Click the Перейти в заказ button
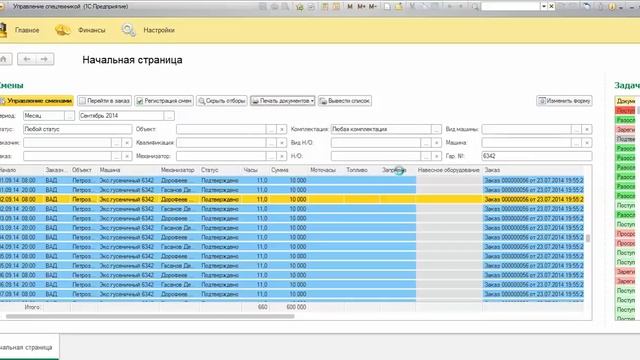Image resolution: width=640 pixels, height=360 pixels. pos(104,101)
